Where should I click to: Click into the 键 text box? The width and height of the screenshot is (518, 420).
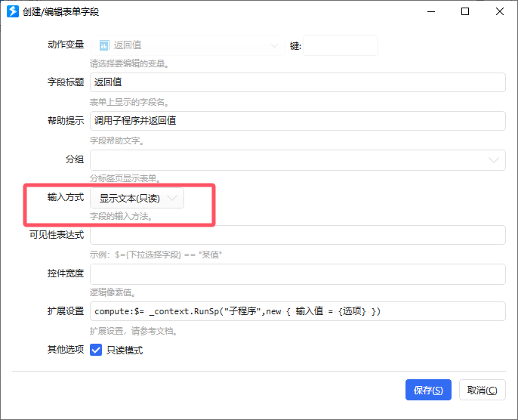pyautogui.click(x=341, y=45)
